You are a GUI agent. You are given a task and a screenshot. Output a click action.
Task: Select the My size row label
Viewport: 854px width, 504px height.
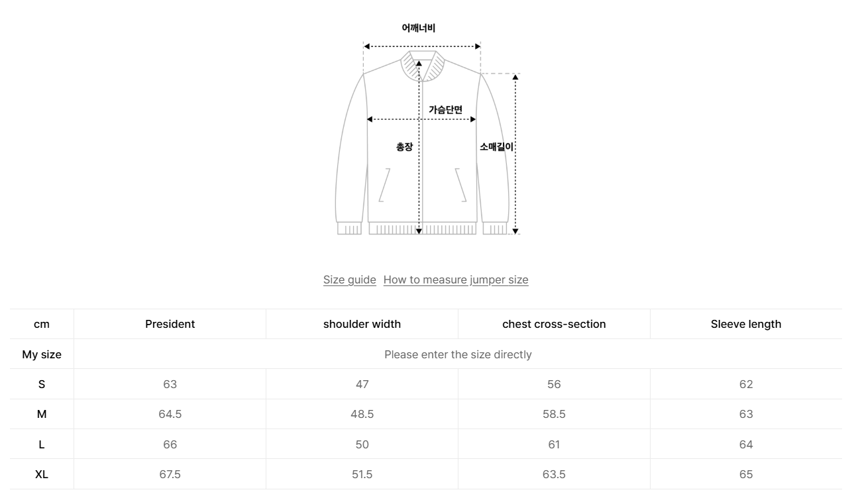42,354
